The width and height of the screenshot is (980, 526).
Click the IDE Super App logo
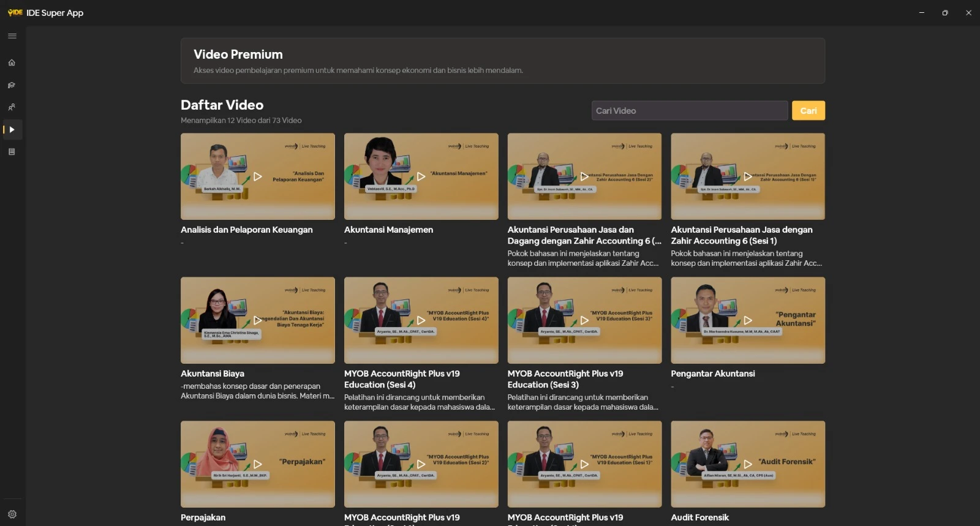pyautogui.click(x=15, y=12)
